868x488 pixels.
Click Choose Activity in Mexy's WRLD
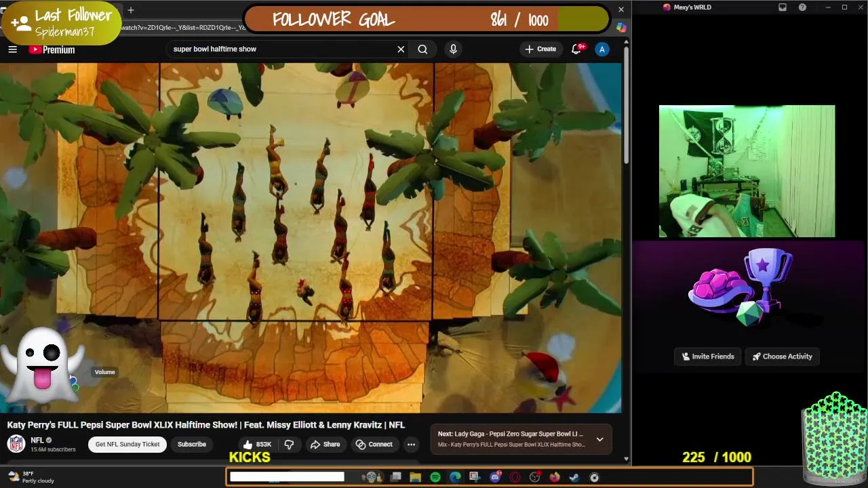(782, 357)
